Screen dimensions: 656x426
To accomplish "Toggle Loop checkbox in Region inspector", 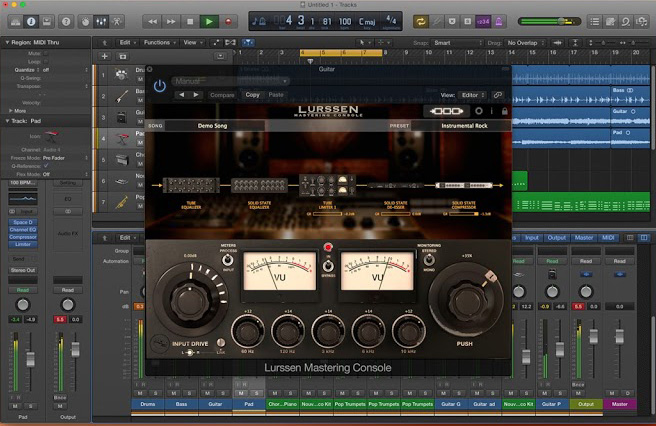I will click(x=46, y=62).
